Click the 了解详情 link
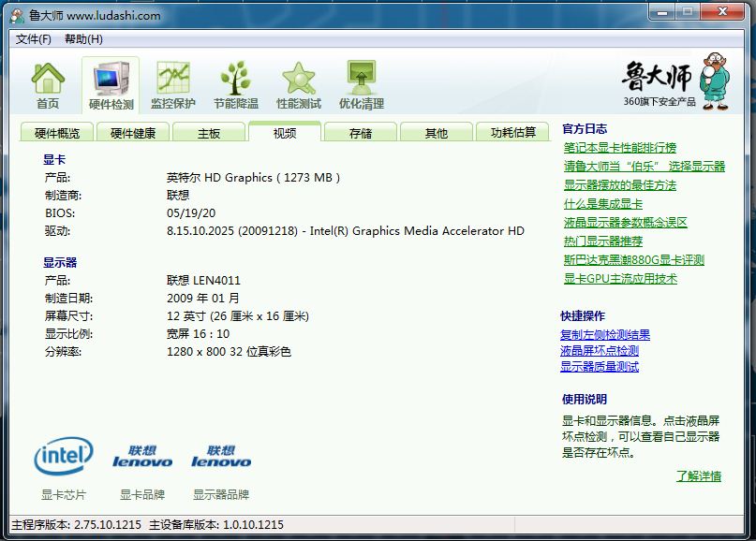 point(699,476)
